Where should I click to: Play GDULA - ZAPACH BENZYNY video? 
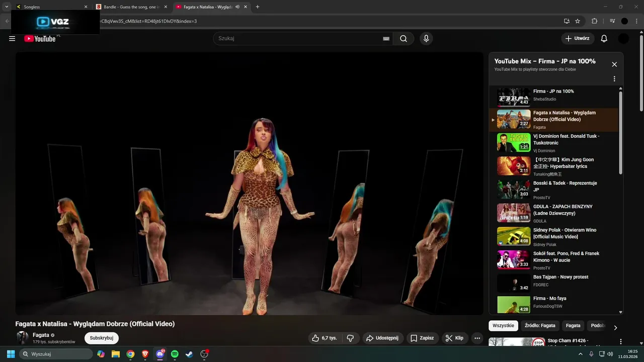click(x=553, y=213)
